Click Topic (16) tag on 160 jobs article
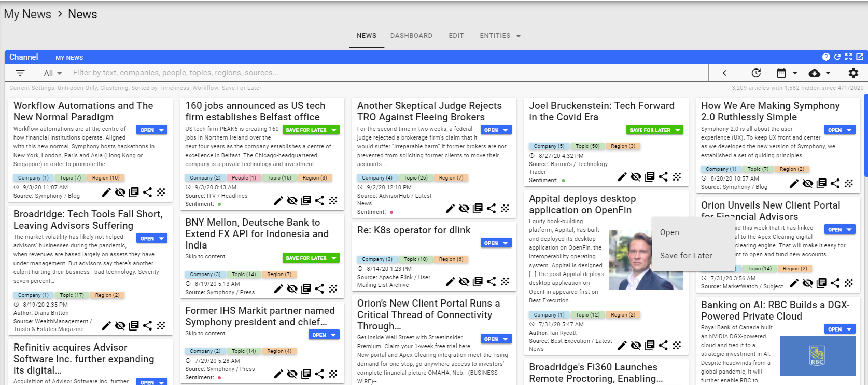 pyautogui.click(x=279, y=178)
